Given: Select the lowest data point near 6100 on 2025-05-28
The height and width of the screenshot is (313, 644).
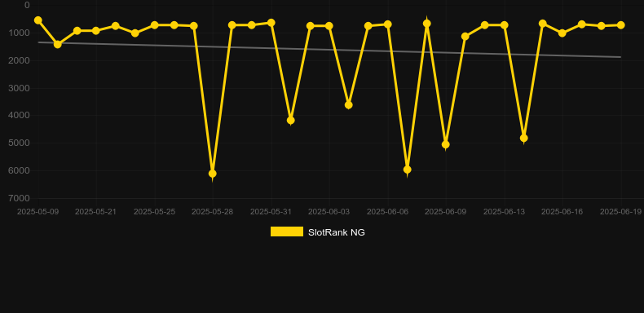Looking at the screenshot, I should click(212, 174).
